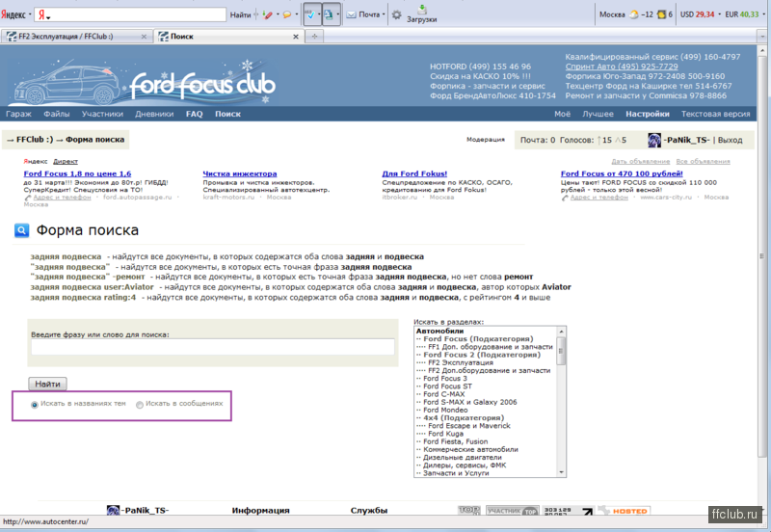This screenshot has height=532, width=771.
Task: Click the УЧАСТНИК TOP badge
Action: click(x=513, y=511)
